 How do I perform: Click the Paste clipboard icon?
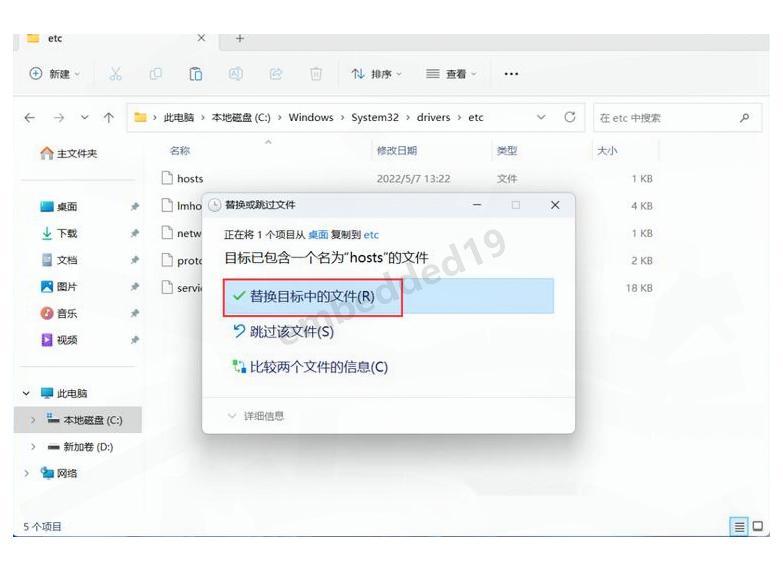pyautogui.click(x=196, y=74)
